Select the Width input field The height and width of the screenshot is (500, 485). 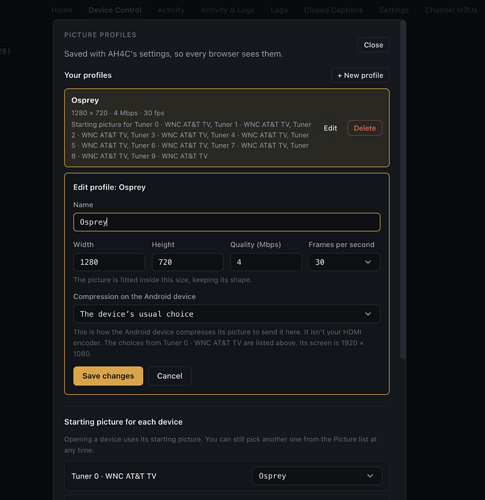point(109,262)
